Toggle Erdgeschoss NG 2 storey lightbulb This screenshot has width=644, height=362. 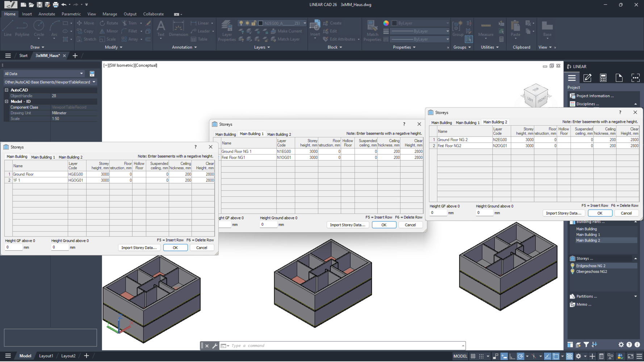coord(573,266)
